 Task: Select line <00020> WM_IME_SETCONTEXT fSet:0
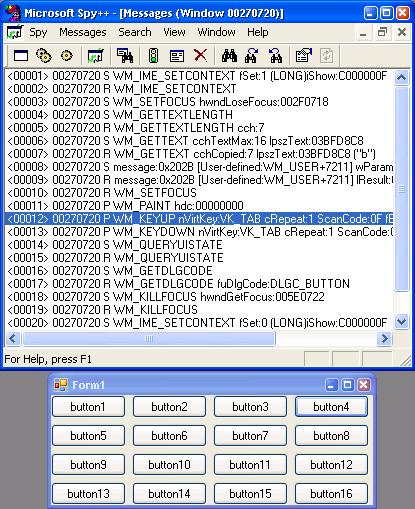(199, 323)
